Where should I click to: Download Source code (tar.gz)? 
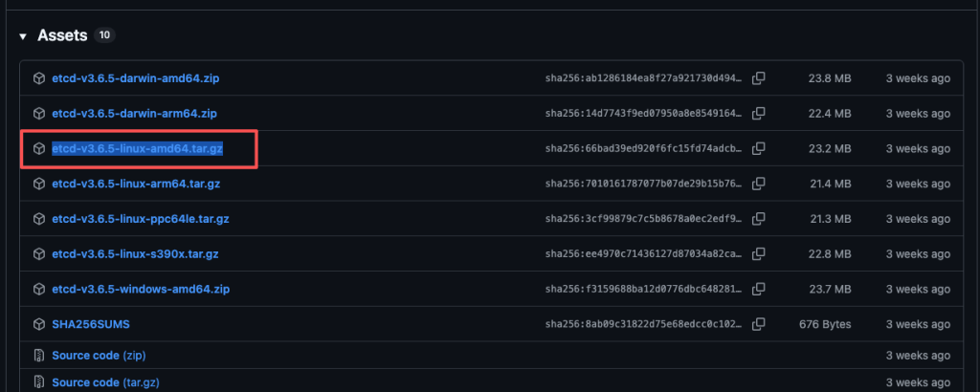click(105, 382)
